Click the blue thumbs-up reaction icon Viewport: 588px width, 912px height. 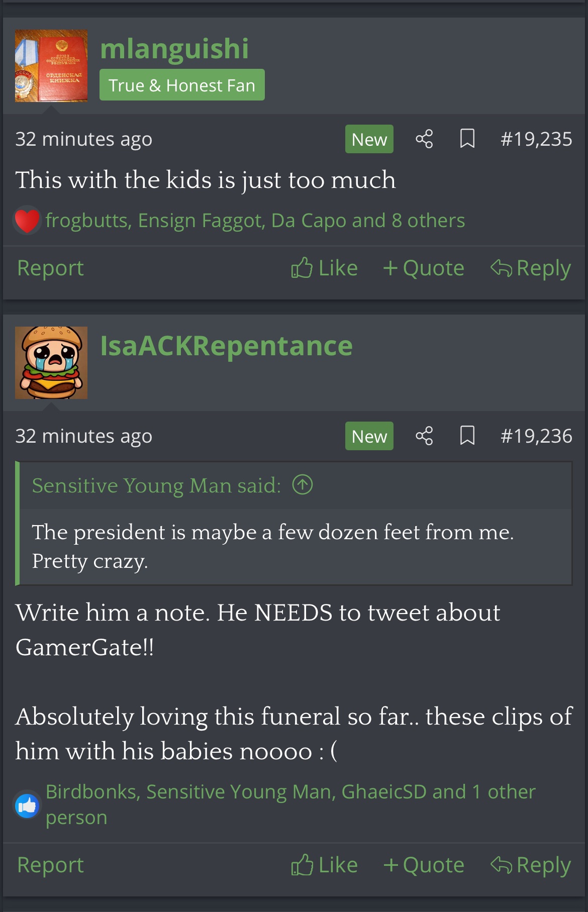[27, 805]
